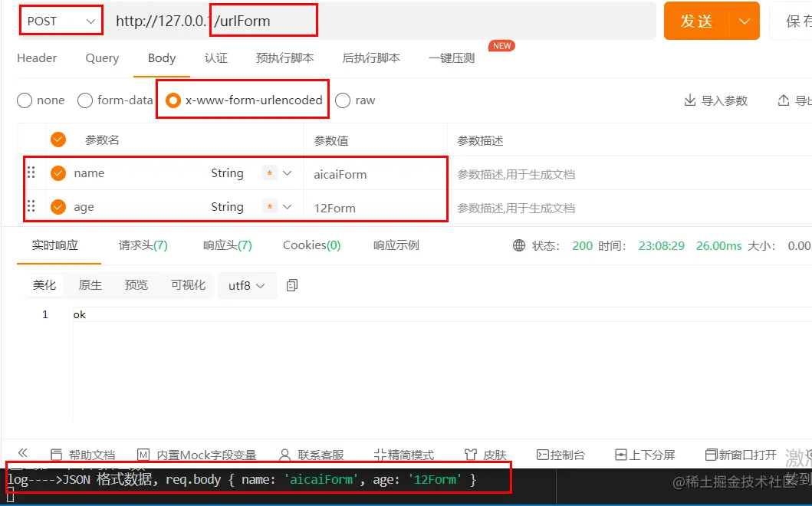812x506 pixels.
Task: Select the Body tab
Action: click(x=162, y=58)
